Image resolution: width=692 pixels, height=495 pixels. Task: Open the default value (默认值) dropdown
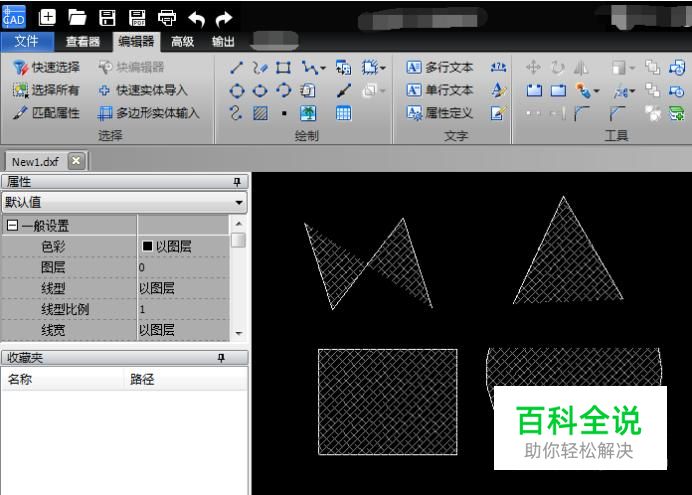click(x=239, y=202)
